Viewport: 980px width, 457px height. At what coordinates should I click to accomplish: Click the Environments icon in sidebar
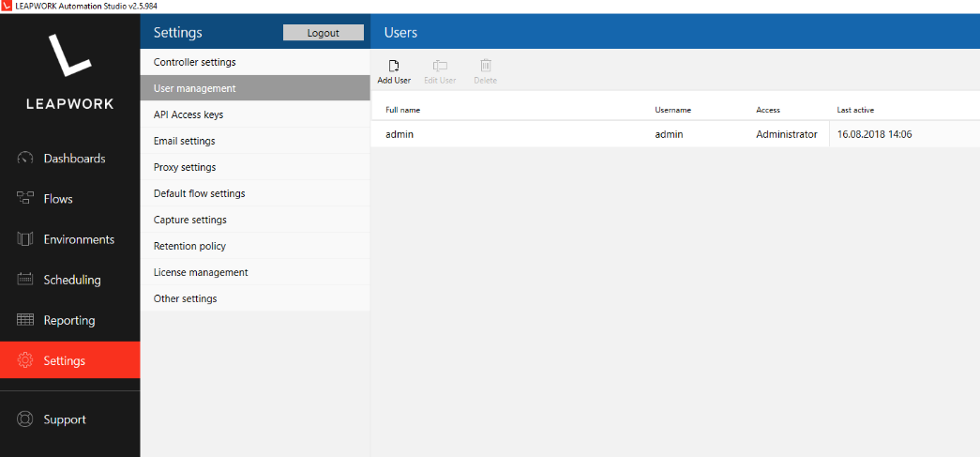click(x=25, y=239)
